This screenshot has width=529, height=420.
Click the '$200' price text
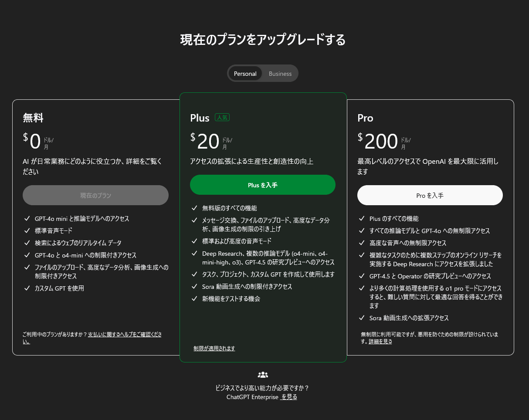coord(378,141)
